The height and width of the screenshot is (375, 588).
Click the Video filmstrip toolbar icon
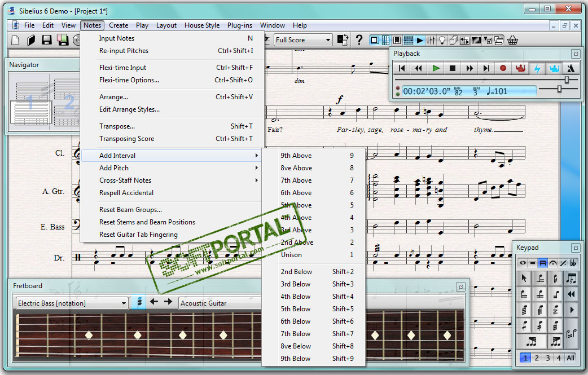(x=476, y=40)
